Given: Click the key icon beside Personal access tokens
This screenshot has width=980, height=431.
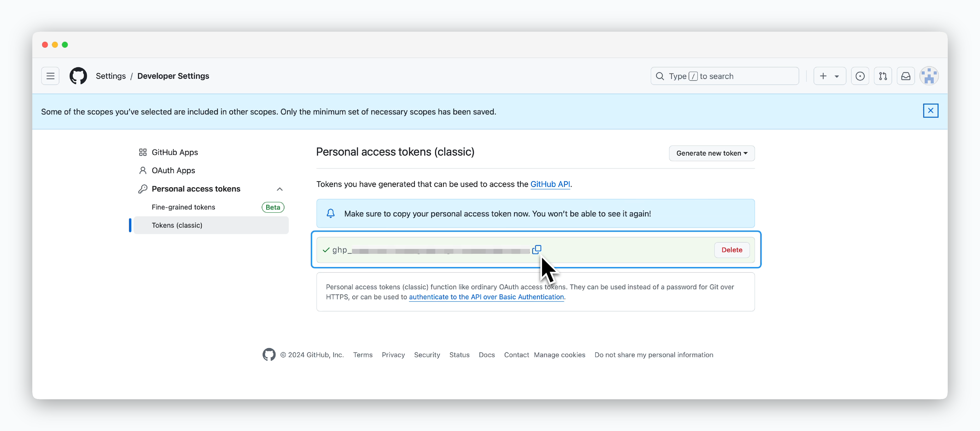Looking at the screenshot, I should pos(143,189).
